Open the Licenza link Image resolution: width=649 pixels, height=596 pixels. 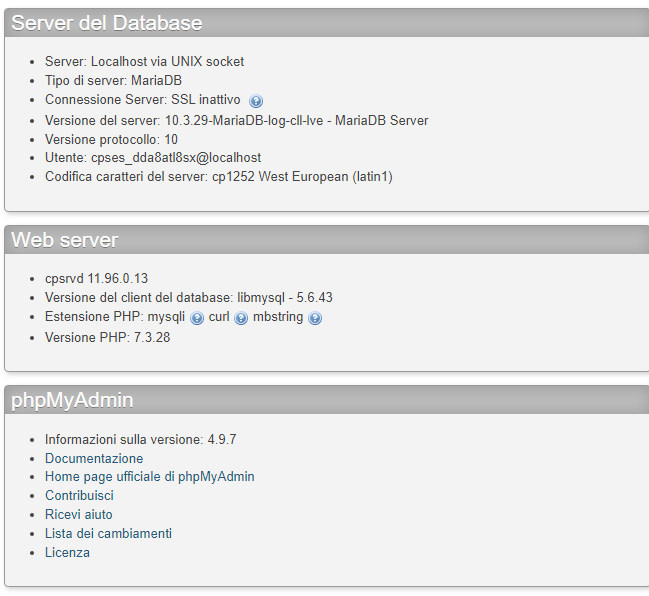point(67,553)
